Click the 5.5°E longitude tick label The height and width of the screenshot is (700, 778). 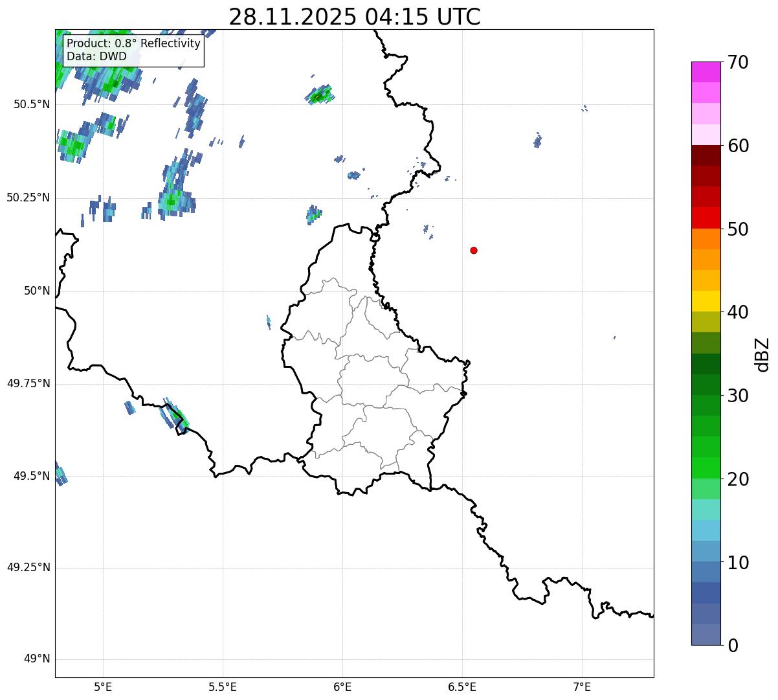223,686
